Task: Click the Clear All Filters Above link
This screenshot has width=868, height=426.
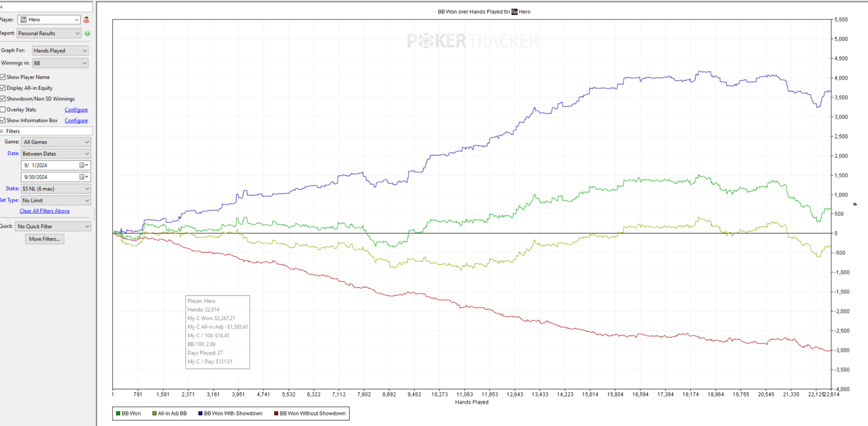Action: point(45,211)
